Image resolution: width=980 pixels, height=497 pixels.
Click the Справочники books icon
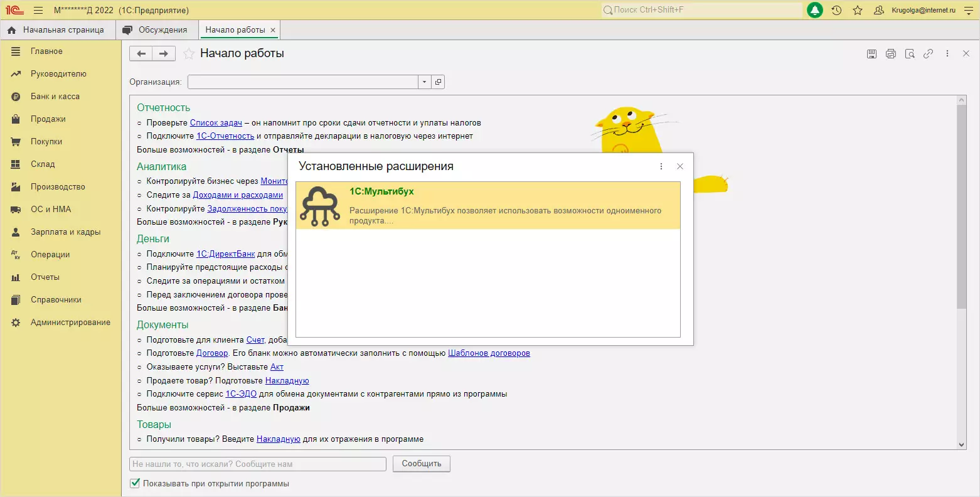16,300
